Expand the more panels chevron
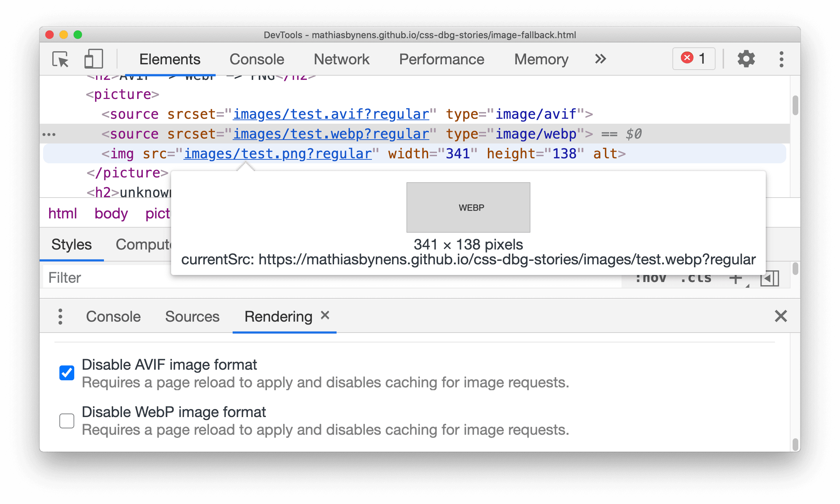Viewport: 840px width, 504px height. (x=600, y=58)
